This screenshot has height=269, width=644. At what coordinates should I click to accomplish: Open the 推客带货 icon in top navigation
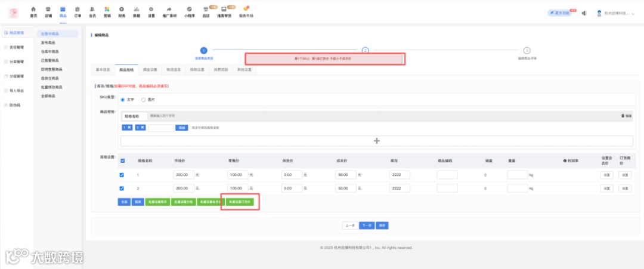(x=224, y=8)
